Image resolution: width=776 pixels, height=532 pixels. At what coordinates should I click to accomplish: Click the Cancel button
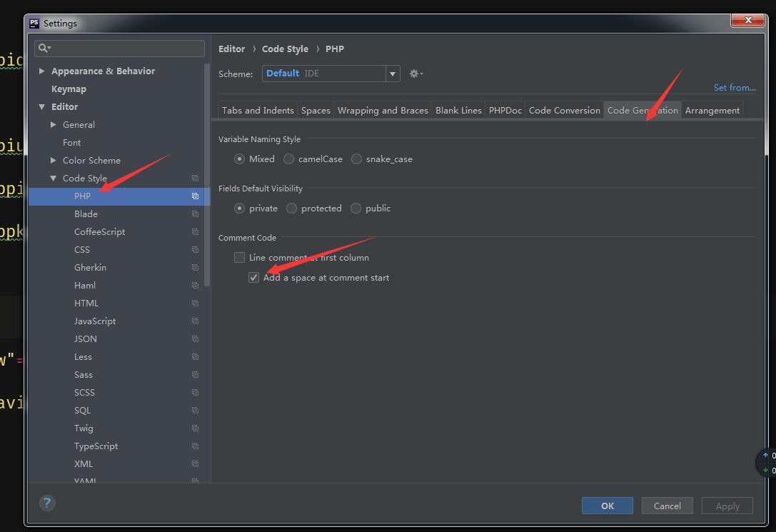point(667,506)
